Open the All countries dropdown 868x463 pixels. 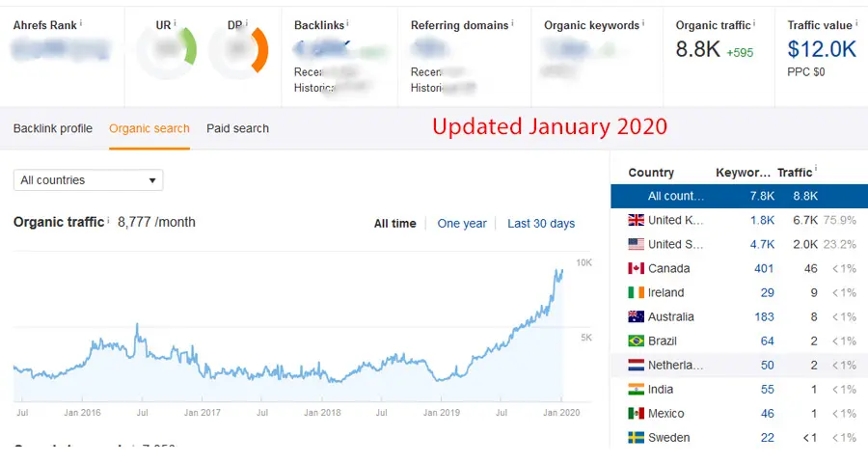(88, 180)
